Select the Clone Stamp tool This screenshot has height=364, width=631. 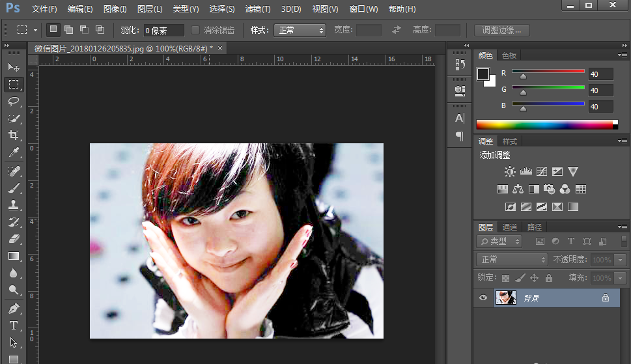(x=14, y=205)
